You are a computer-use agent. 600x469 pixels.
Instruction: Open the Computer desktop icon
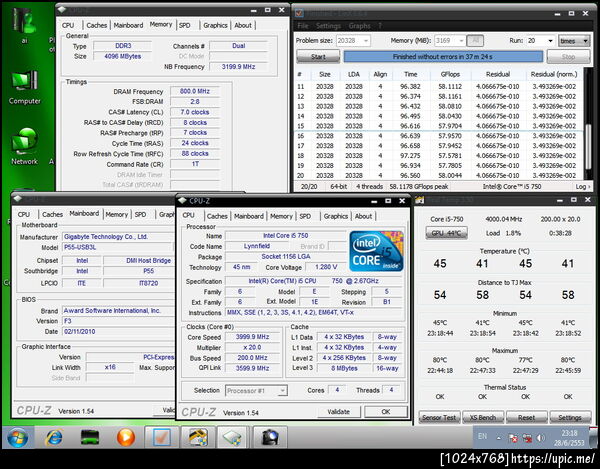click(x=24, y=88)
